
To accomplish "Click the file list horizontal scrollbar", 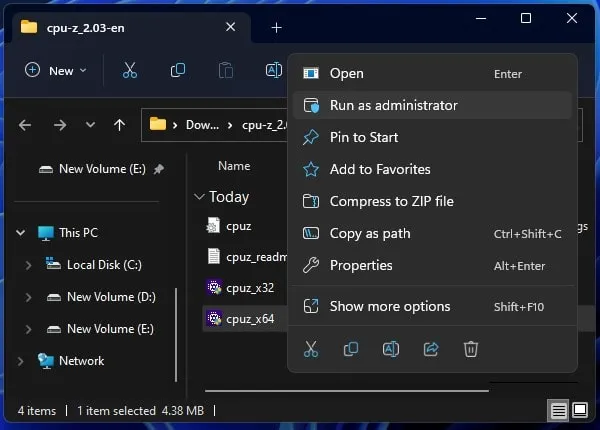I will (347, 391).
